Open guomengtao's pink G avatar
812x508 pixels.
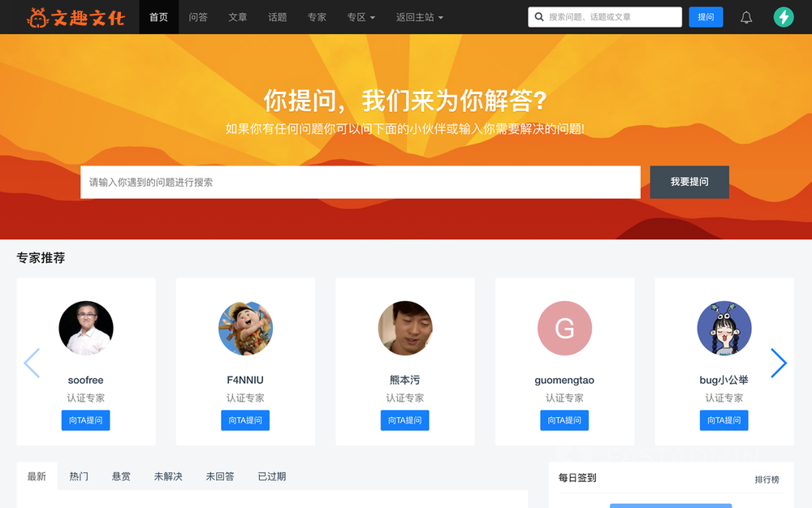coord(564,328)
